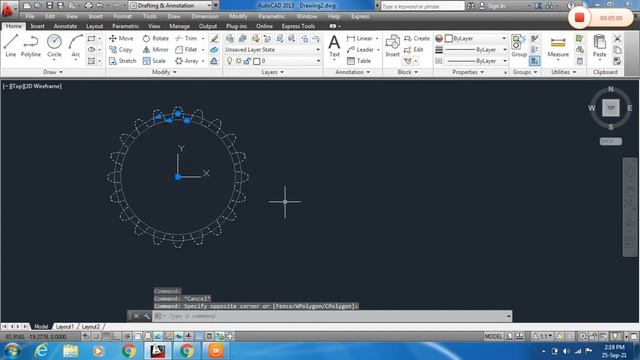Click the Mirror tool
This screenshot has width=640, height=360.
coord(156,49)
